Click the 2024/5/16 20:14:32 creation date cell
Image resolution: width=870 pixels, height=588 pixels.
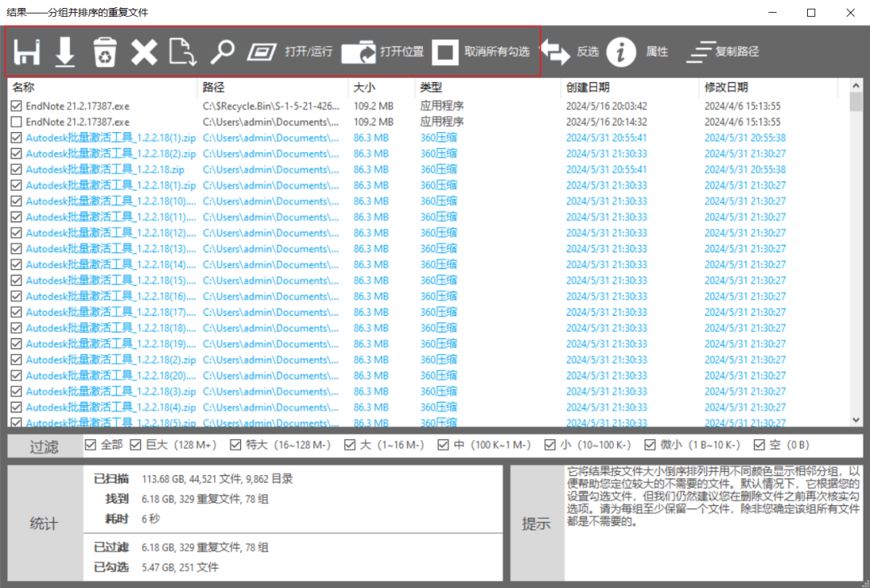click(607, 122)
